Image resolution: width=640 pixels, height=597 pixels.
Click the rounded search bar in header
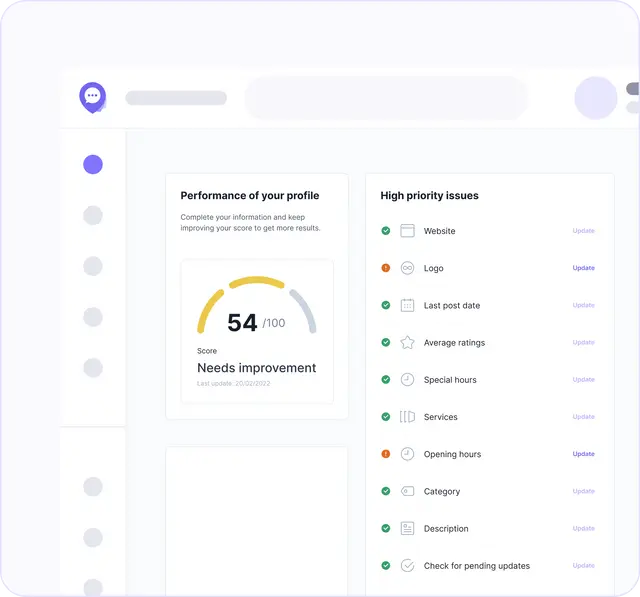(x=386, y=98)
